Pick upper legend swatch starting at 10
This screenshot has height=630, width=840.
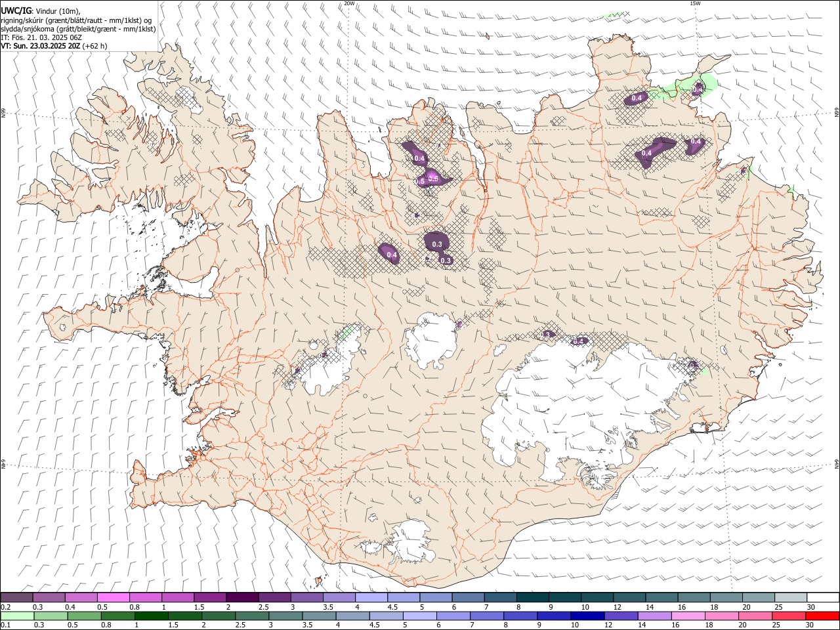(596, 597)
